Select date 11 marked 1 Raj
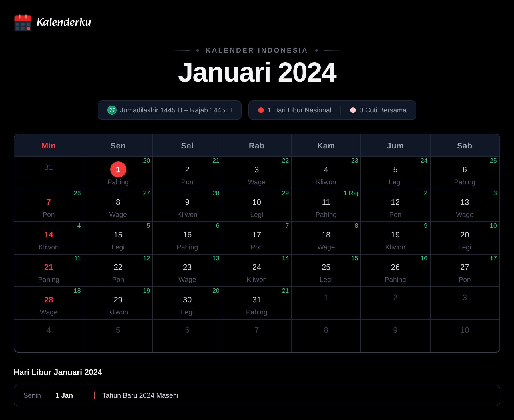The height and width of the screenshot is (420, 514). (x=326, y=205)
